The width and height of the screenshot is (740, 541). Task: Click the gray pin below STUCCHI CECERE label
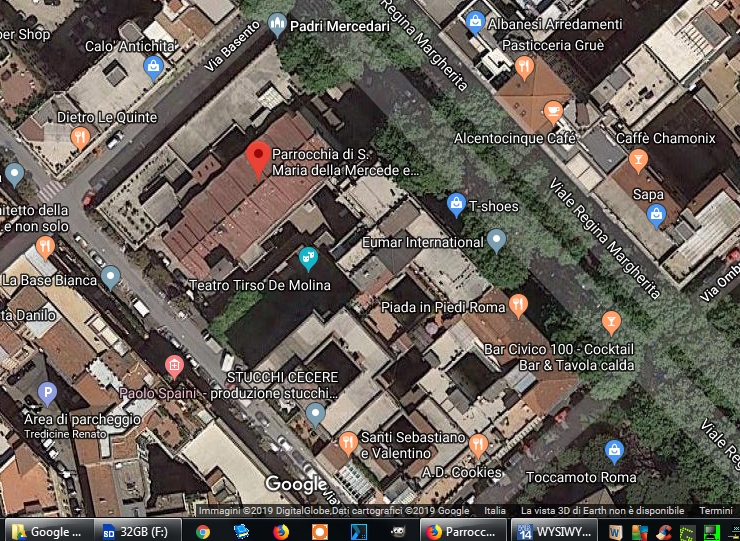(315, 414)
